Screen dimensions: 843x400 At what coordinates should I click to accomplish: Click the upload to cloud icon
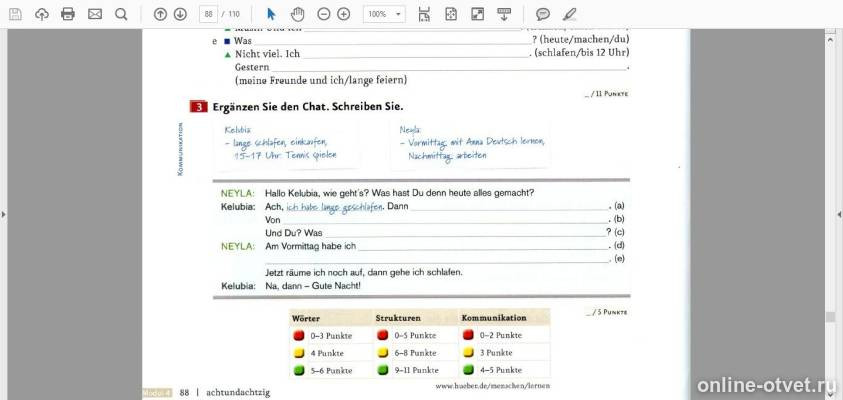click(x=42, y=15)
